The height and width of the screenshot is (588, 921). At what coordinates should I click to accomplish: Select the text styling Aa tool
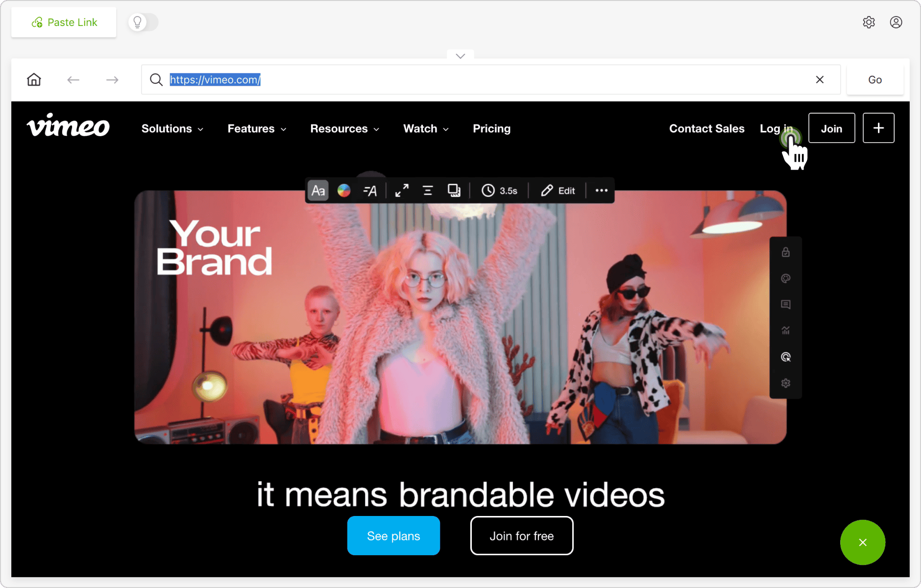coord(317,191)
